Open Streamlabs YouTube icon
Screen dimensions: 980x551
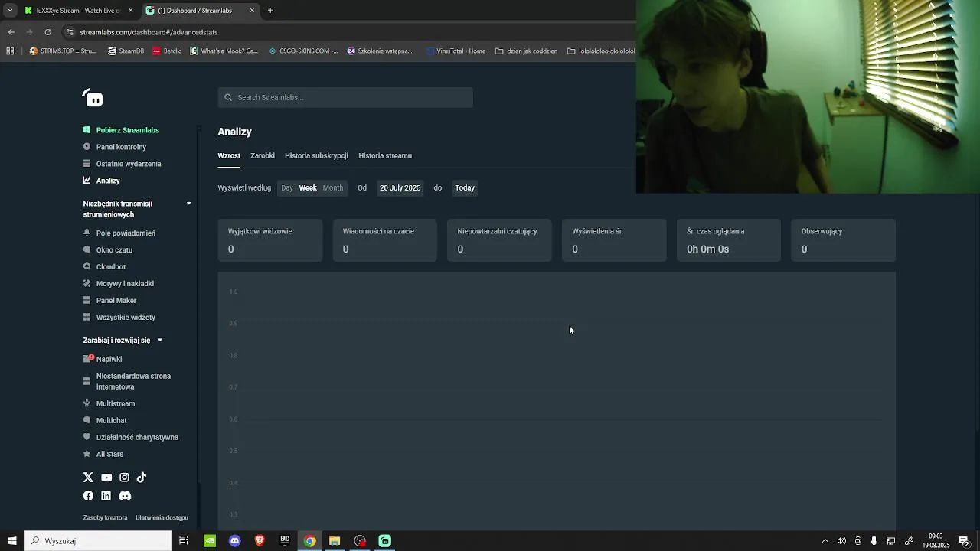pos(106,478)
